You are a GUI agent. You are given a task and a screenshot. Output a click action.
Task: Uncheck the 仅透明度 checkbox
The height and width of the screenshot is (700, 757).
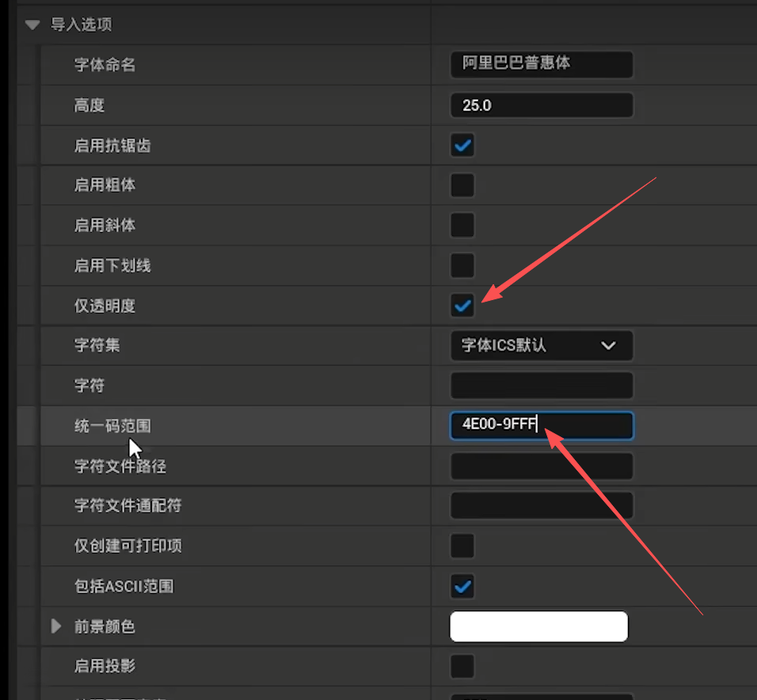click(x=462, y=306)
